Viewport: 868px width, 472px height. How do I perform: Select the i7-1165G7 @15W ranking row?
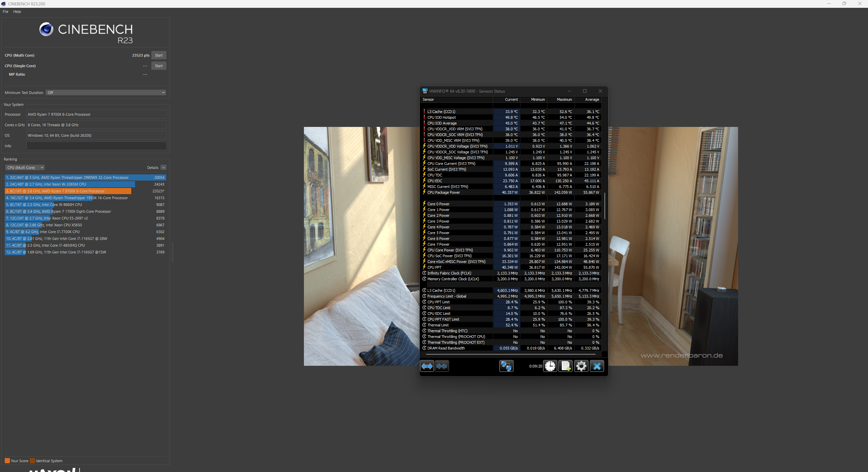(x=85, y=252)
